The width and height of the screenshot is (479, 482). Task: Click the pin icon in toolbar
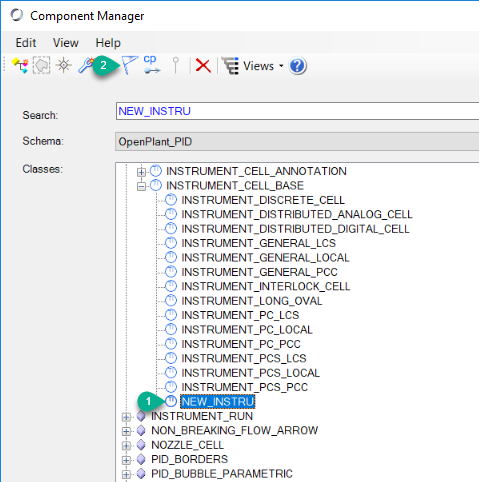(176, 65)
